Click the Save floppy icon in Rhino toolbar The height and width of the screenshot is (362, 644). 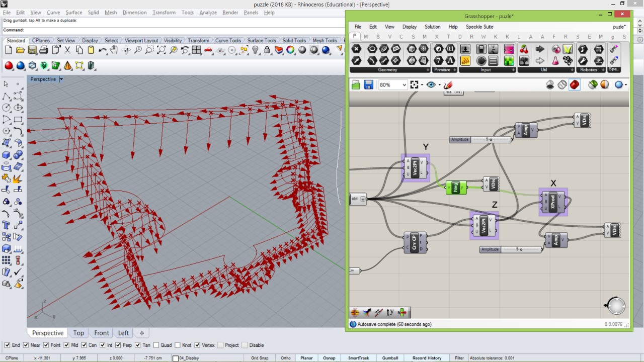tap(32, 50)
